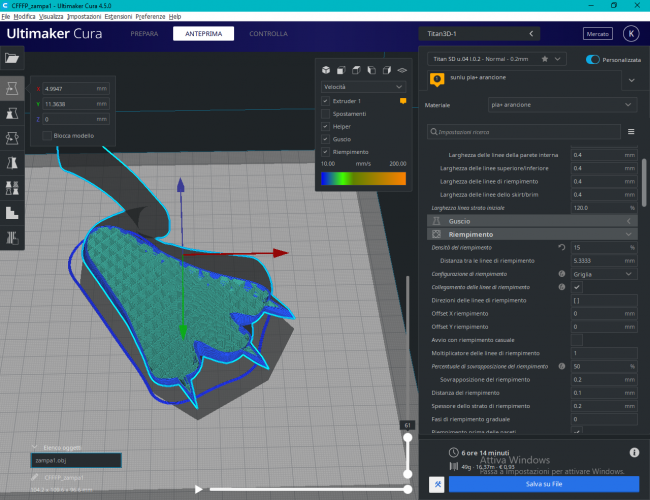The height and width of the screenshot is (500, 650).
Task: Select the Rotate tool in left toolbar
Action: 12,138
